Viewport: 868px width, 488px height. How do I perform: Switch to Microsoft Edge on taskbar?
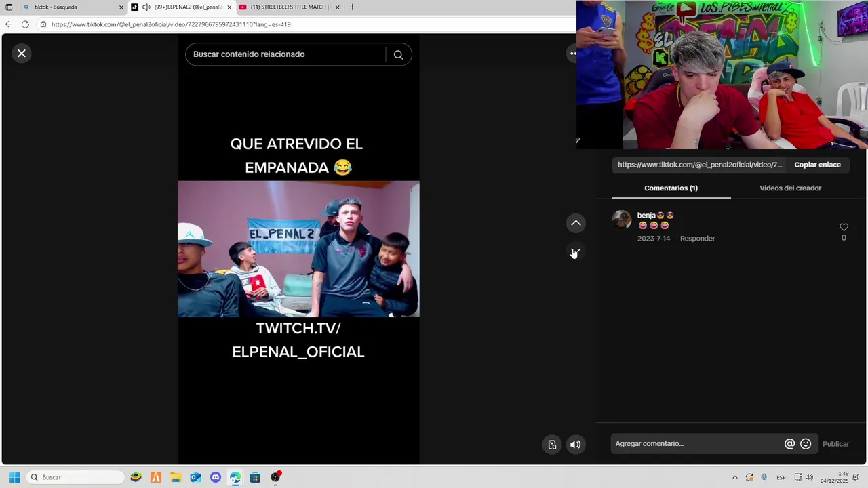235,477
